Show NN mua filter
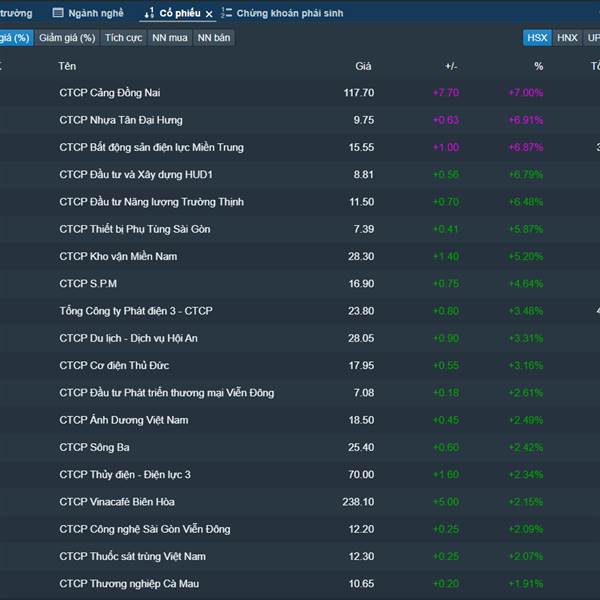The width and height of the screenshot is (600, 600). pyautogui.click(x=170, y=38)
